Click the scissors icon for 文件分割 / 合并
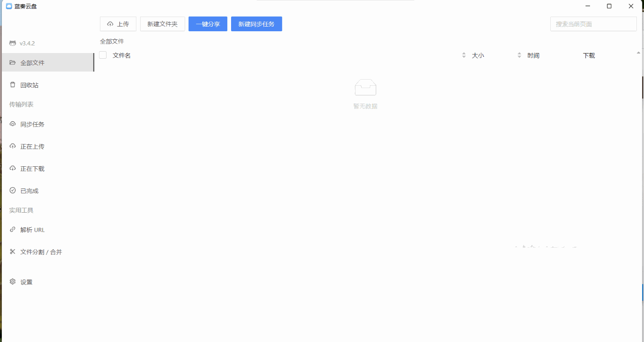 (x=13, y=252)
